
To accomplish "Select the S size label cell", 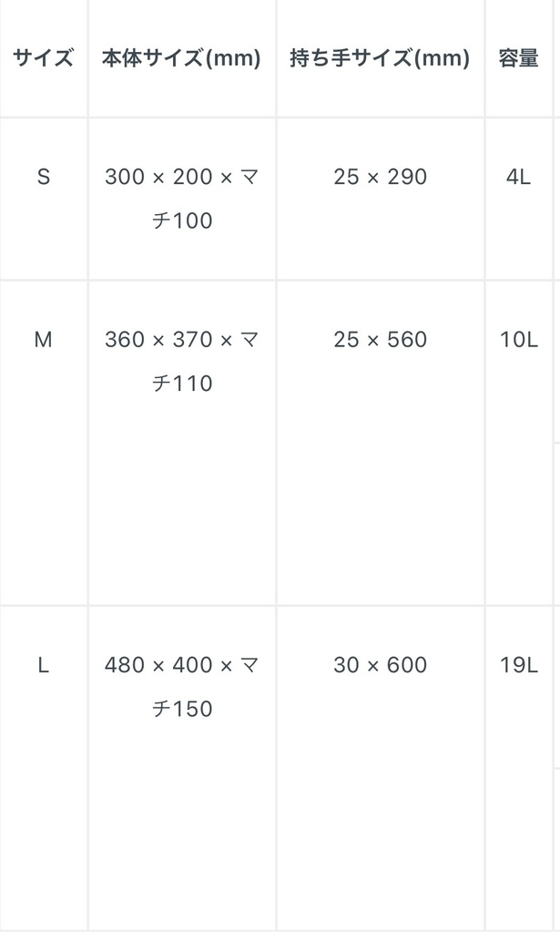I will (x=43, y=177).
